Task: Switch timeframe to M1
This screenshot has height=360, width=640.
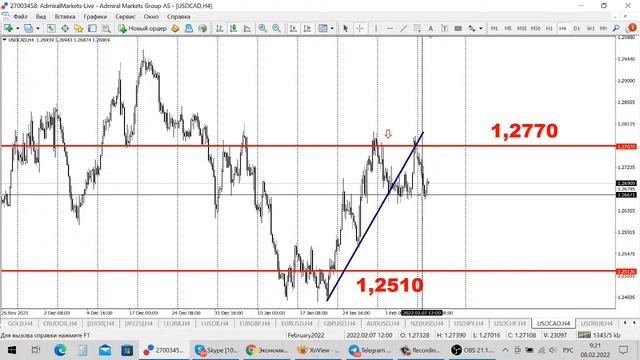Action: [494, 28]
